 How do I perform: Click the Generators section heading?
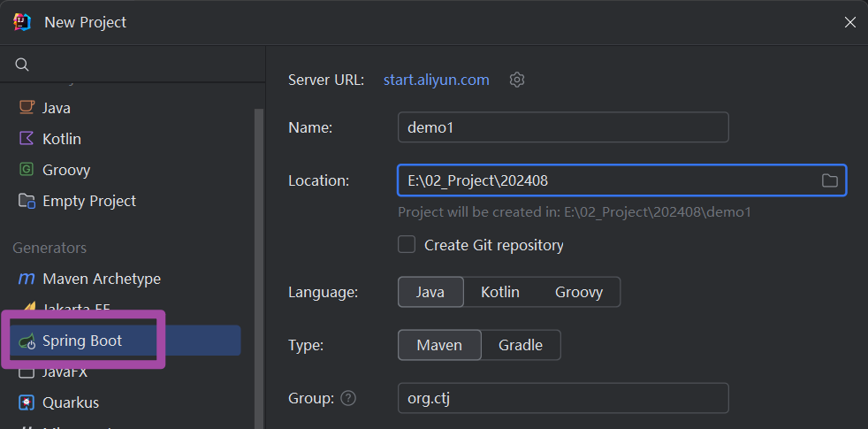(x=49, y=248)
